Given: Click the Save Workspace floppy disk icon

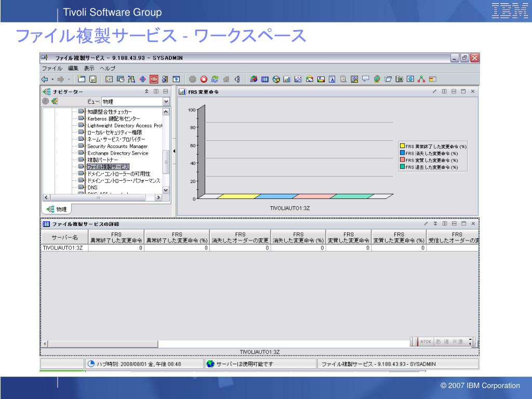Looking at the screenshot, I should [92, 79].
